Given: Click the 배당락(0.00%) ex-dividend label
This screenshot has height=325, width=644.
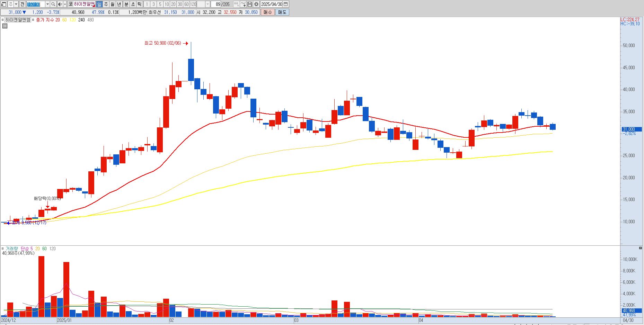Looking at the screenshot, I should (47, 198).
